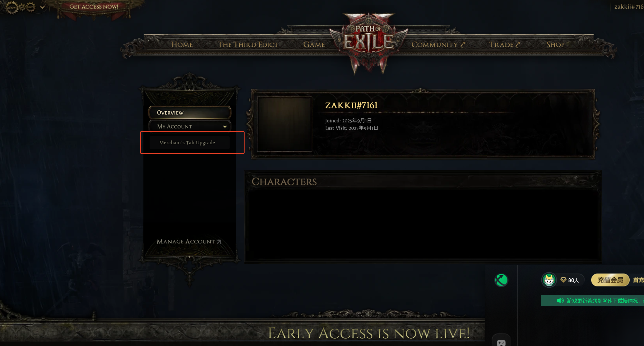
Task: Click the gamepad icon in overlay sidebar
Action: pos(501,343)
